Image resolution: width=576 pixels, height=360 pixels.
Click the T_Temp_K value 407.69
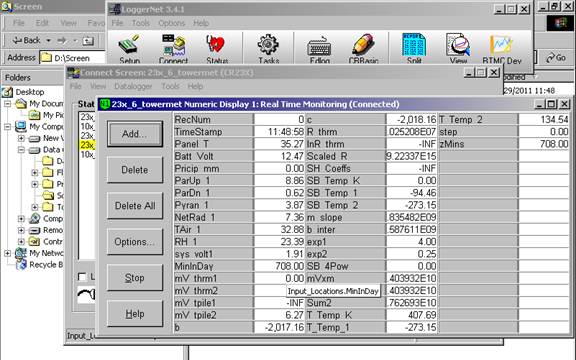[411, 315]
